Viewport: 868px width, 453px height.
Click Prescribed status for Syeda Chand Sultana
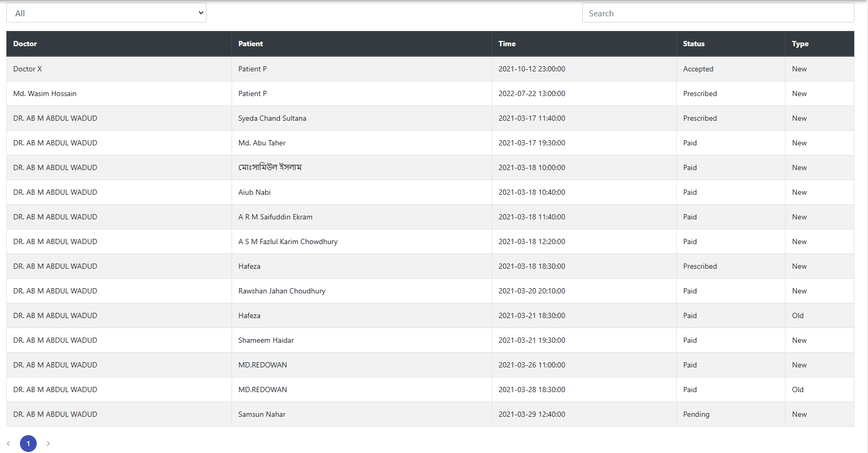(699, 118)
